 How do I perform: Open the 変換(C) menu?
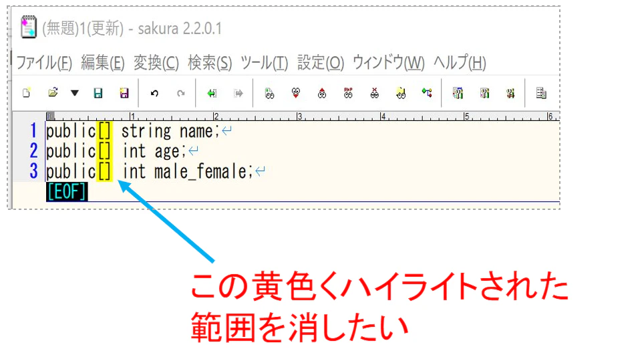[x=156, y=64]
